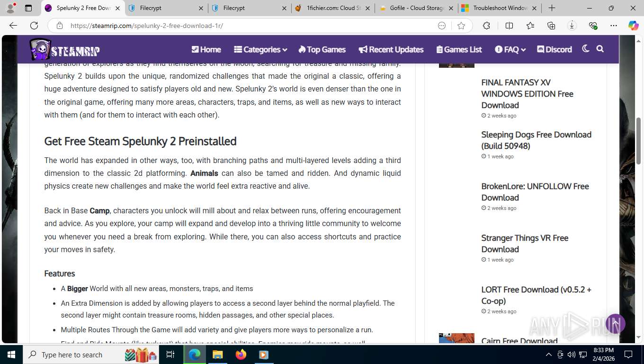The height and width of the screenshot is (364, 644).
Task: View site information lock icon
Action: [x=60, y=26]
